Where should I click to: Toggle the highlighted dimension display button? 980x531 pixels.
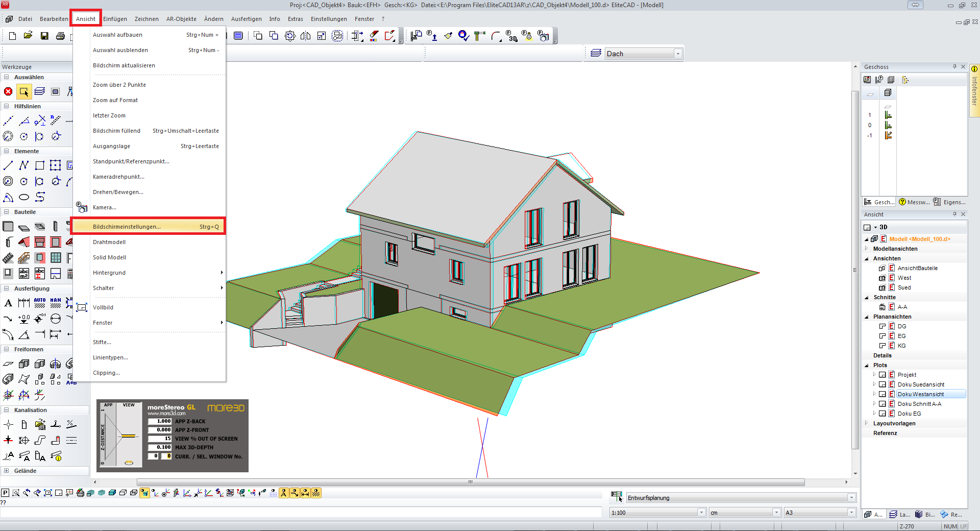305,493
